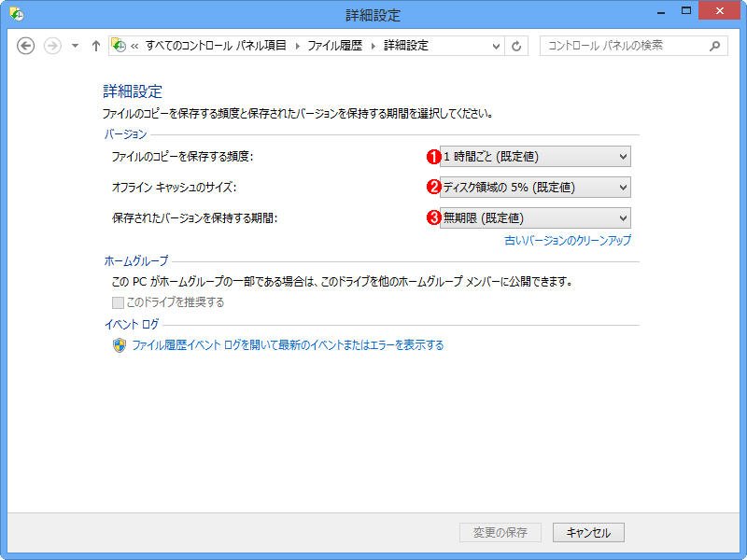Open the ファイル履歴イベント ログ link
This screenshot has height=560, width=747.
pos(288,344)
